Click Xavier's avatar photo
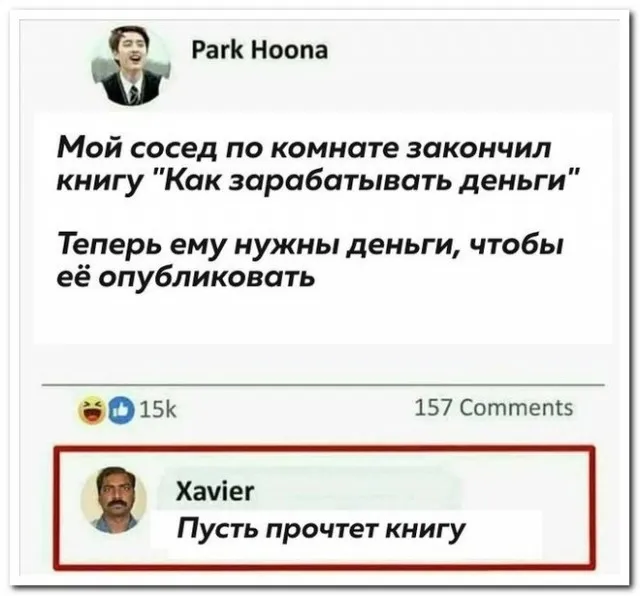 (x=114, y=500)
